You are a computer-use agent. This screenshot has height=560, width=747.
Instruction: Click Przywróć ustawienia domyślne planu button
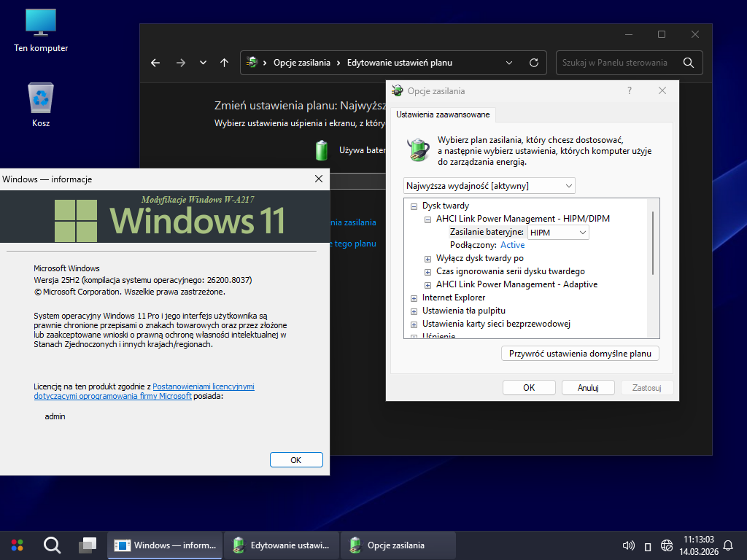(x=580, y=354)
